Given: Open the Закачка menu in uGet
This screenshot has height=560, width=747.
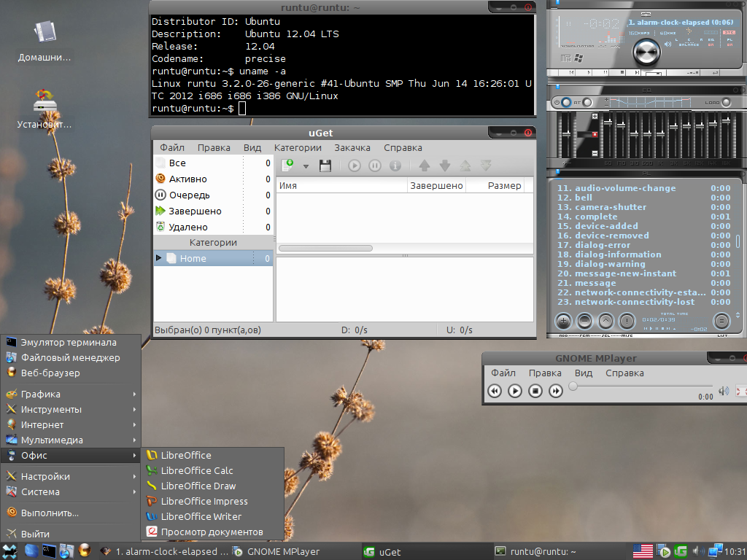Looking at the screenshot, I should [352, 147].
